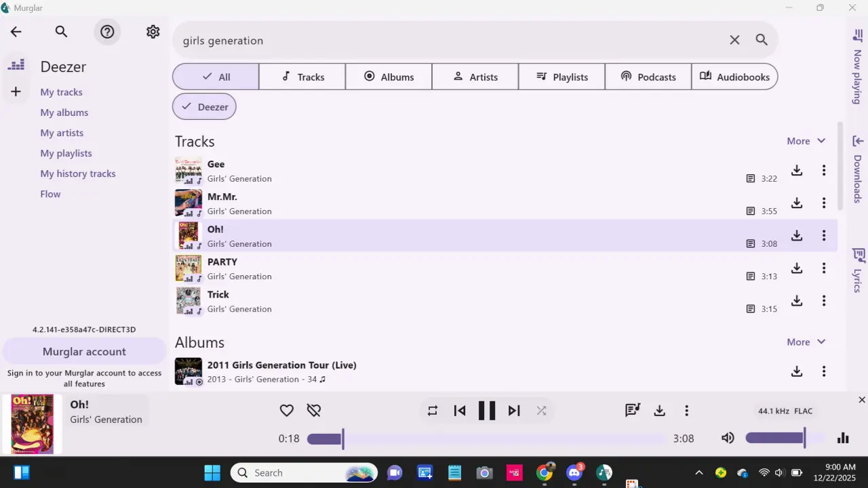Screen dimensions: 868x488
Task: Close the player bar with X
Action: click(862, 400)
